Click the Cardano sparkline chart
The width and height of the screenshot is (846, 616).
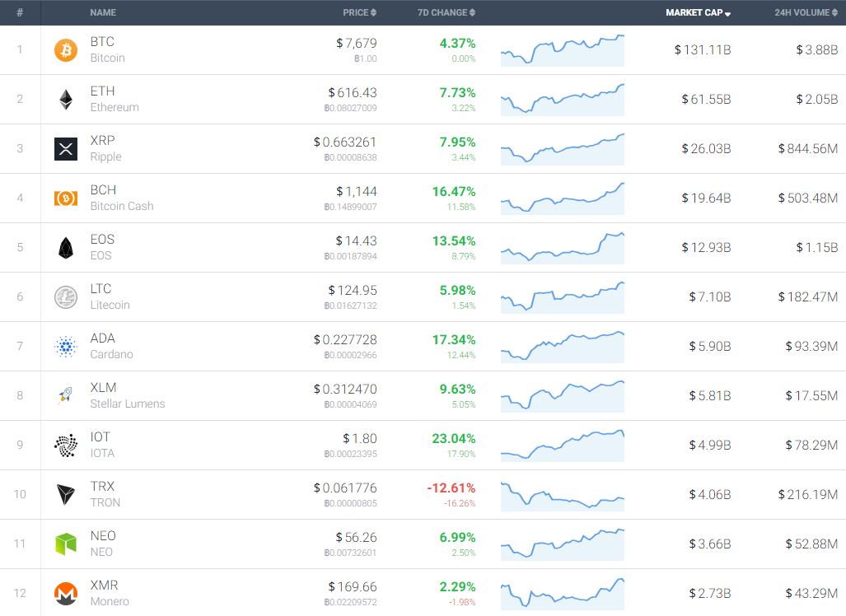pos(562,347)
